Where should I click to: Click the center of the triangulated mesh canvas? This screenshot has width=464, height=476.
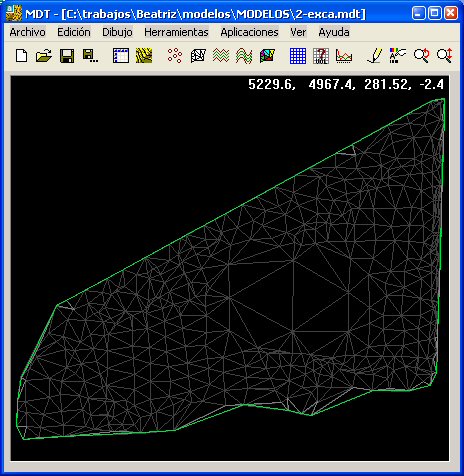click(x=230, y=269)
